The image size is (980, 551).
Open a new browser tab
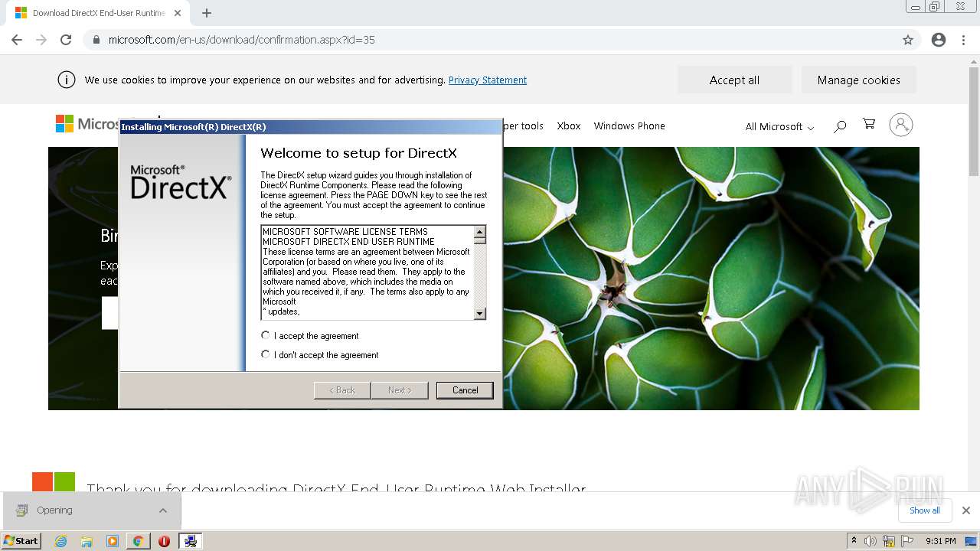point(207,13)
